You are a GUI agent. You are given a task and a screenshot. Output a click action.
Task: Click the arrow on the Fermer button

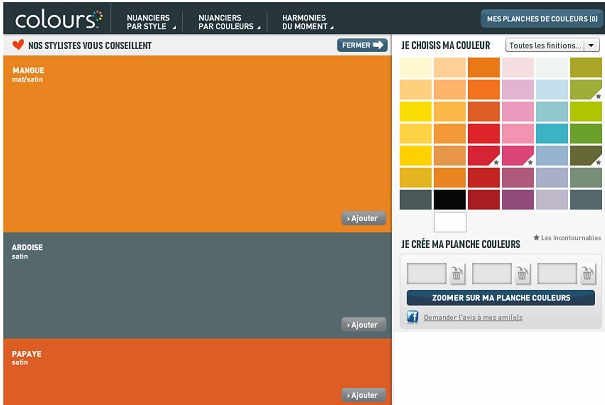point(378,45)
